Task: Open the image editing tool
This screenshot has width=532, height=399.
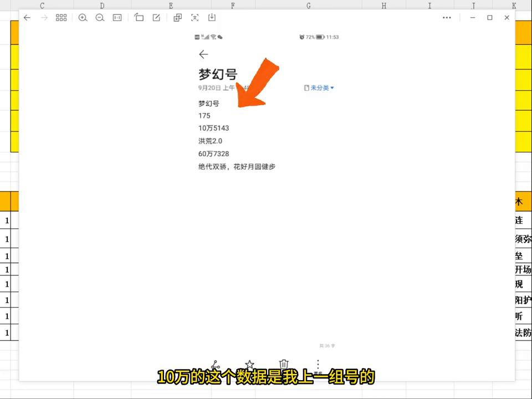Action: (x=156, y=18)
